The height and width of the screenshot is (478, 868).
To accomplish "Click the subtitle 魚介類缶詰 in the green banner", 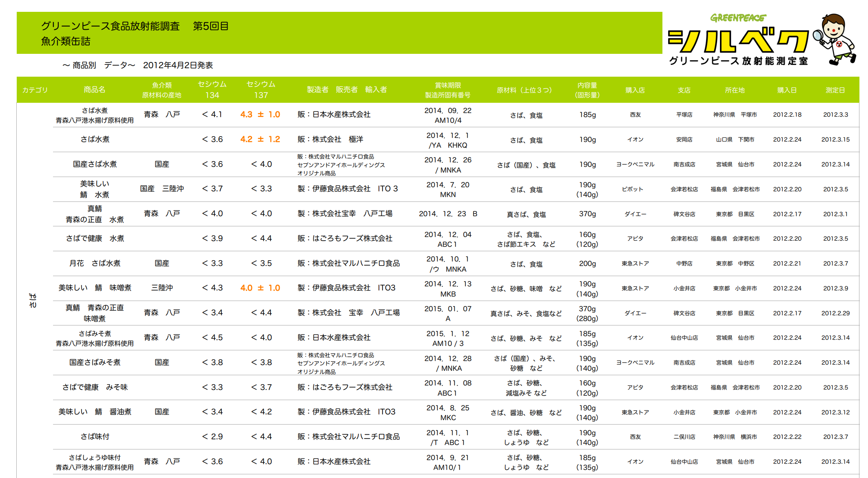I will [x=66, y=41].
